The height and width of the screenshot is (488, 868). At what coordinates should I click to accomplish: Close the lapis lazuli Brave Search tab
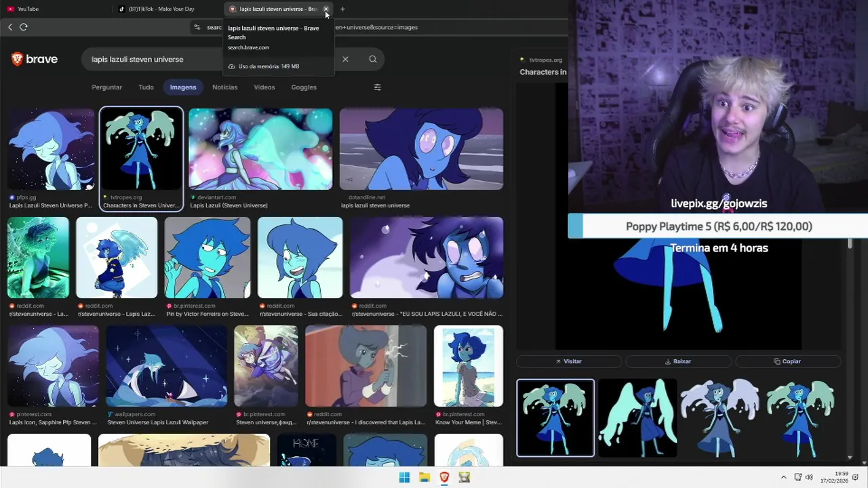(326, 9)
